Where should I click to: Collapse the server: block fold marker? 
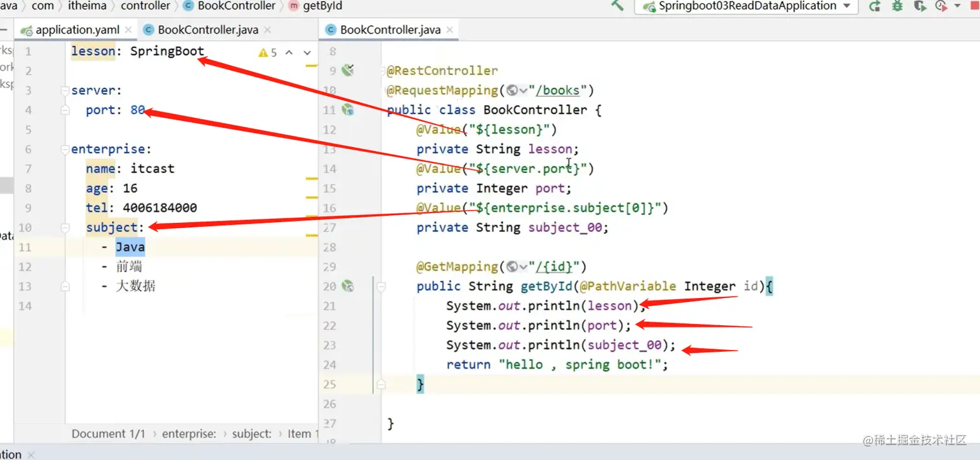pyautogui.click(x=65, y=91)
